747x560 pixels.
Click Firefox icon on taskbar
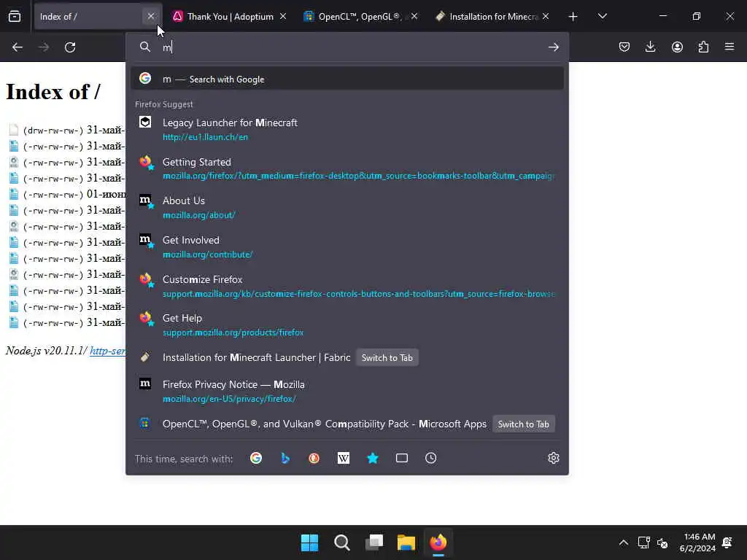click(438, 542)
